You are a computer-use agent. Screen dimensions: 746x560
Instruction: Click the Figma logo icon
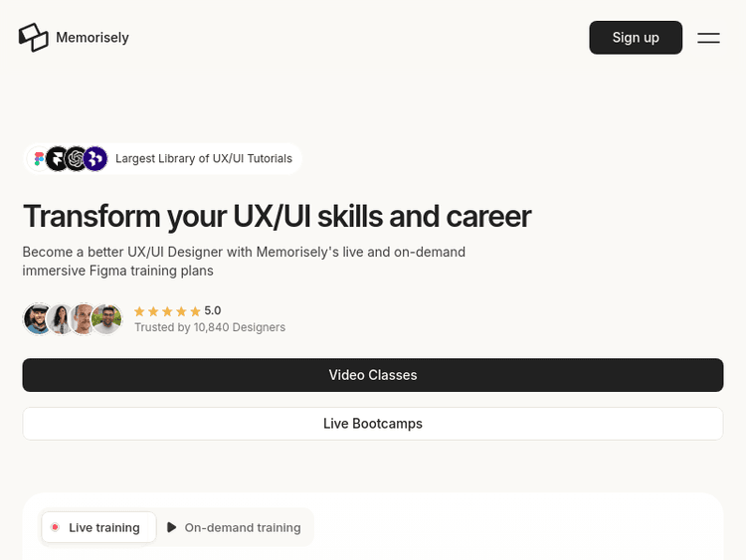coord(40,159)
